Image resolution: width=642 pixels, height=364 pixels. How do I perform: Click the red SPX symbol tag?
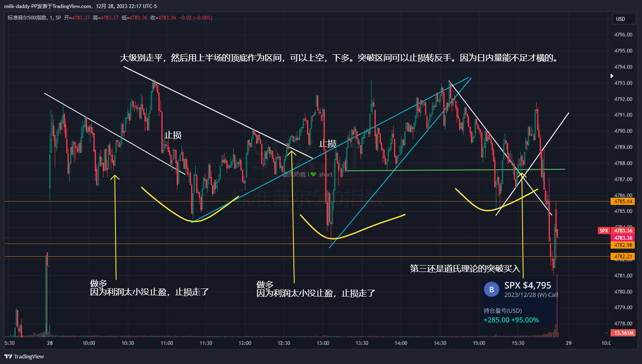[x=603, y=231]
